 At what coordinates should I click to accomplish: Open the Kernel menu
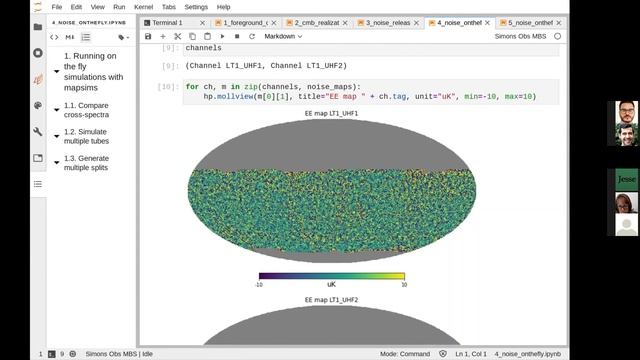coord(144,7)
